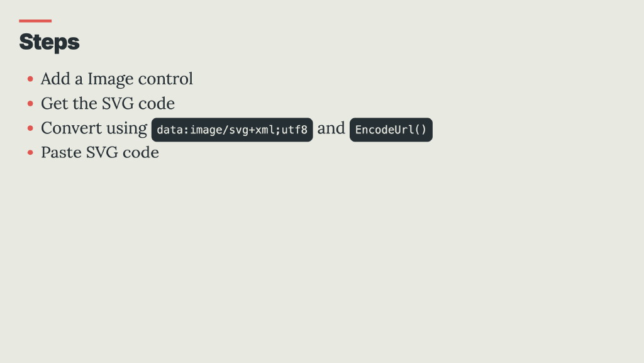Image resolution: width=644 pixels, height=363 pixels.
Task: Click the 'Add a Image control' bullet text
Action: tap(116, 79)
